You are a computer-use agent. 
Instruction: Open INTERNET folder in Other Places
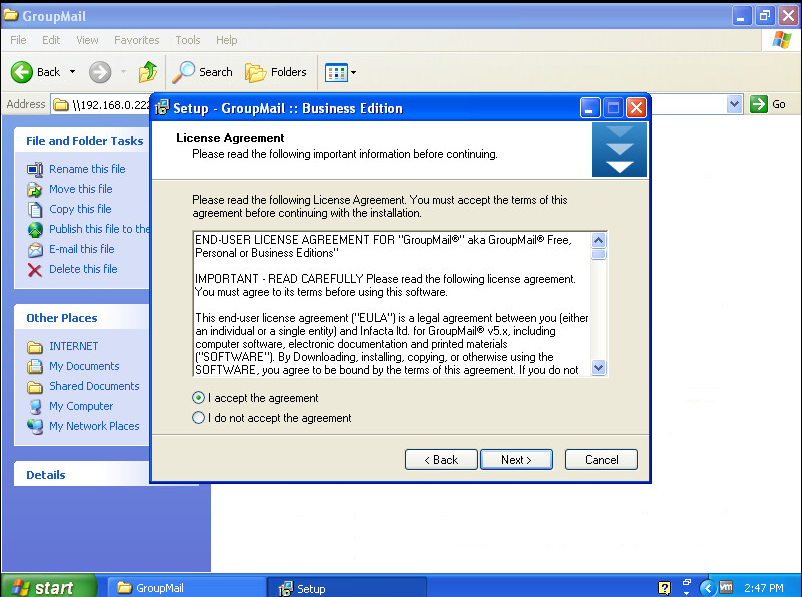click(74, 346)
